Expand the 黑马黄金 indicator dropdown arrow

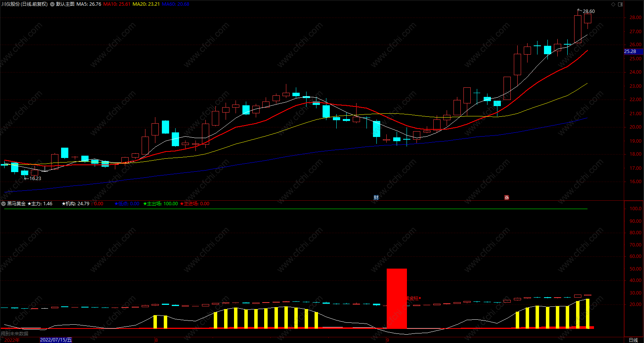[x=3, y=204]
